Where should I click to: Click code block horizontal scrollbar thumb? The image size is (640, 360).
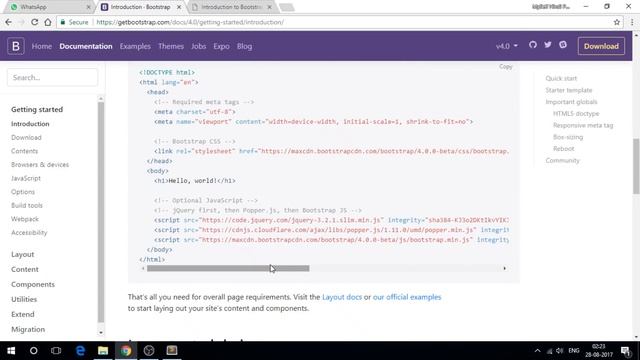[228, 269]
